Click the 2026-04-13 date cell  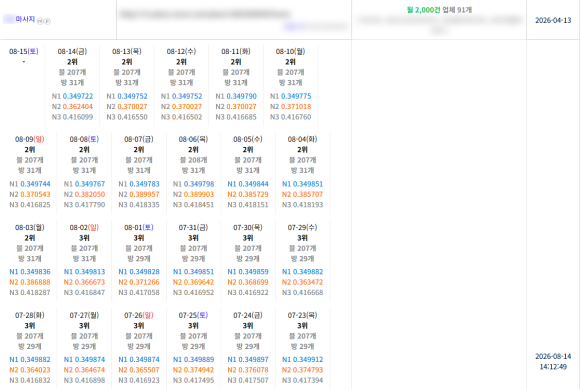pyautogui.click(x=553, y=20)
